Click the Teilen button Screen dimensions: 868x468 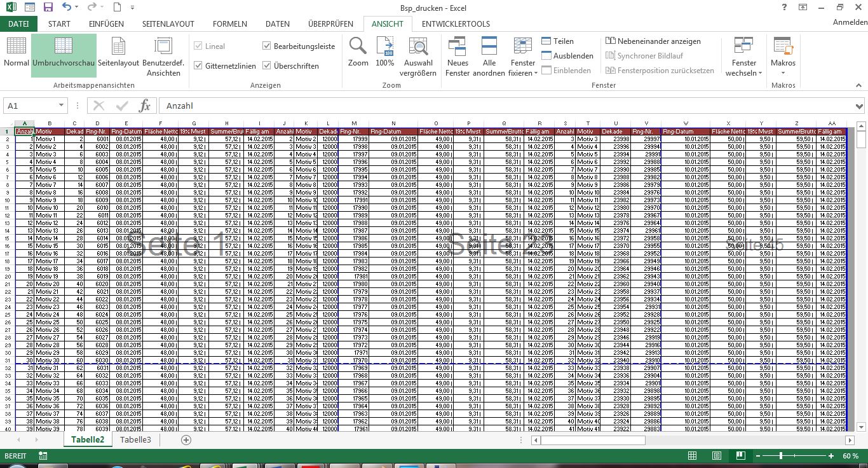[557, 41]
